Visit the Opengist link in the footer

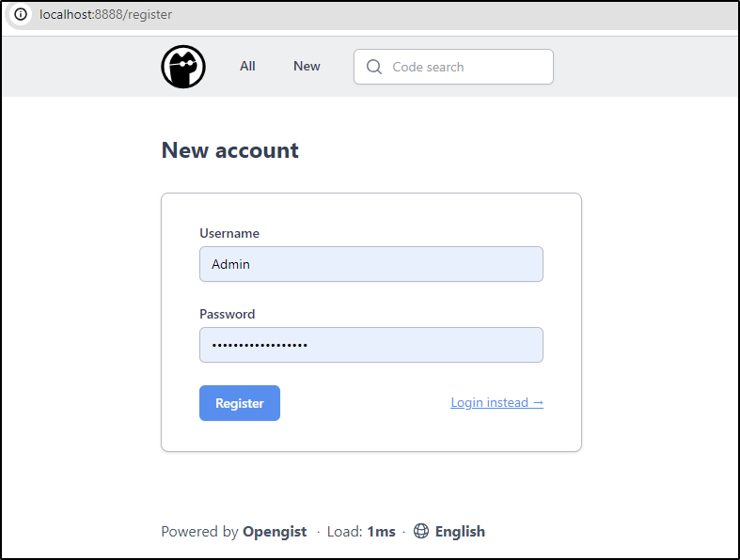click(275, 532)
